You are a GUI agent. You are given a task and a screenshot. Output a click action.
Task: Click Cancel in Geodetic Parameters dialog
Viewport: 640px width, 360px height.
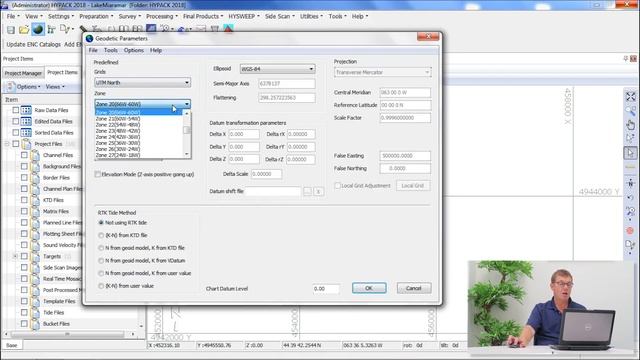pos(413,288)
